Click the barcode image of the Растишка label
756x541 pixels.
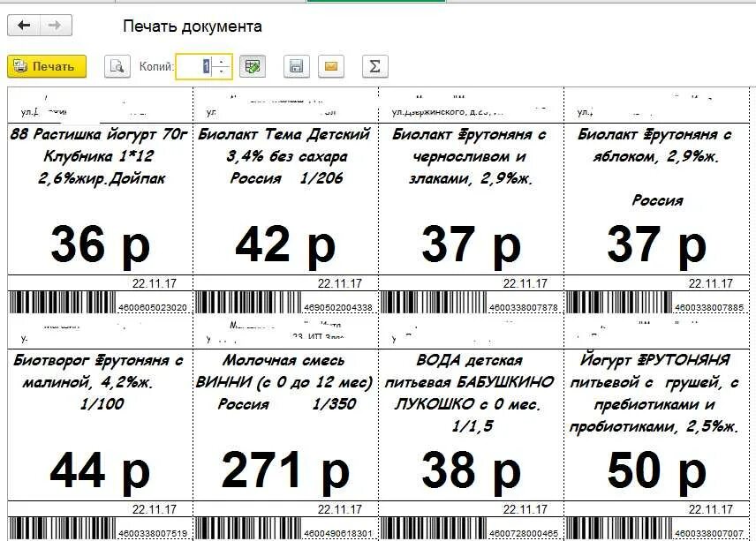(63, 303)
